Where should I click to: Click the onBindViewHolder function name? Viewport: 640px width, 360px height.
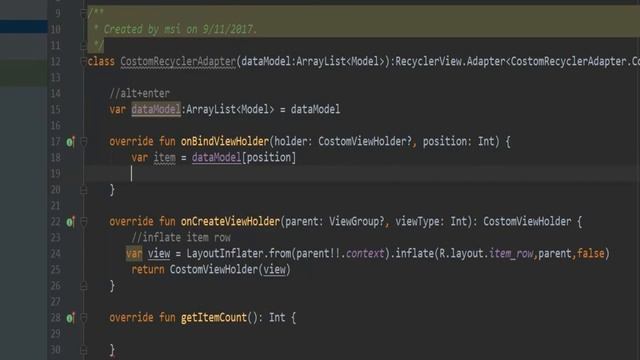(225, 142)
